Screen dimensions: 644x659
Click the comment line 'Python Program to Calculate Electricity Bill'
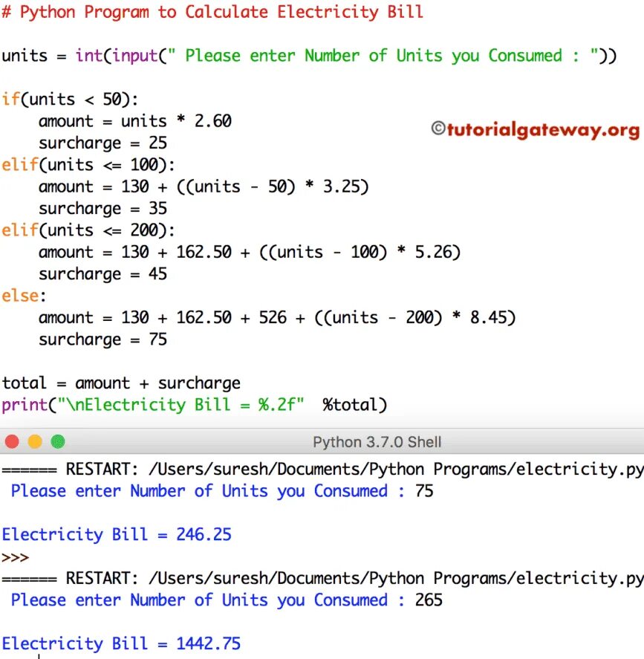[212, 12]
